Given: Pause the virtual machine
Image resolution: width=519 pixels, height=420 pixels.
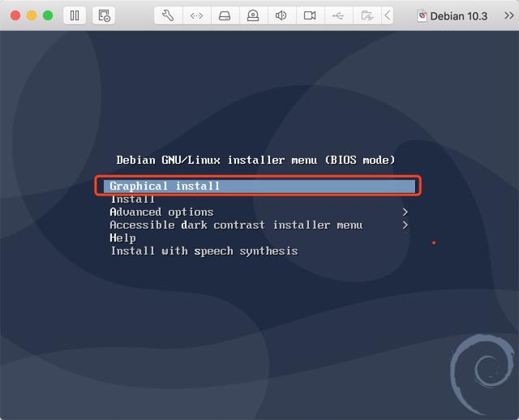Looking at the screenshot, I should pos(75,15).
